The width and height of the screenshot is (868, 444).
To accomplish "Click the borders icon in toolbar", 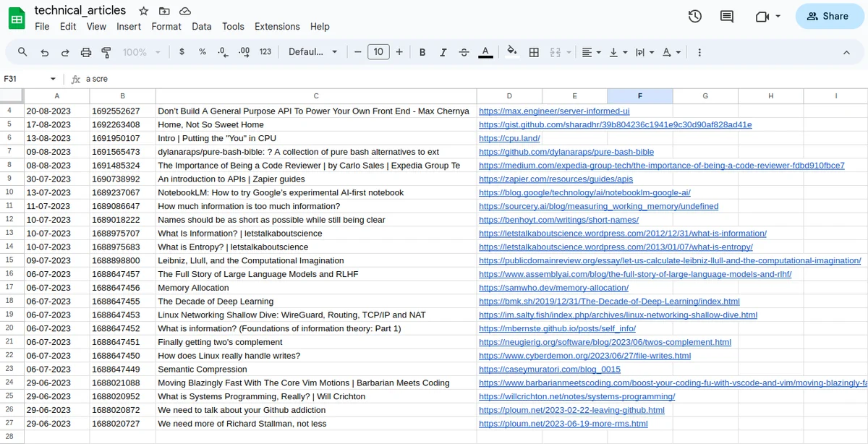I will click(534, 52).
